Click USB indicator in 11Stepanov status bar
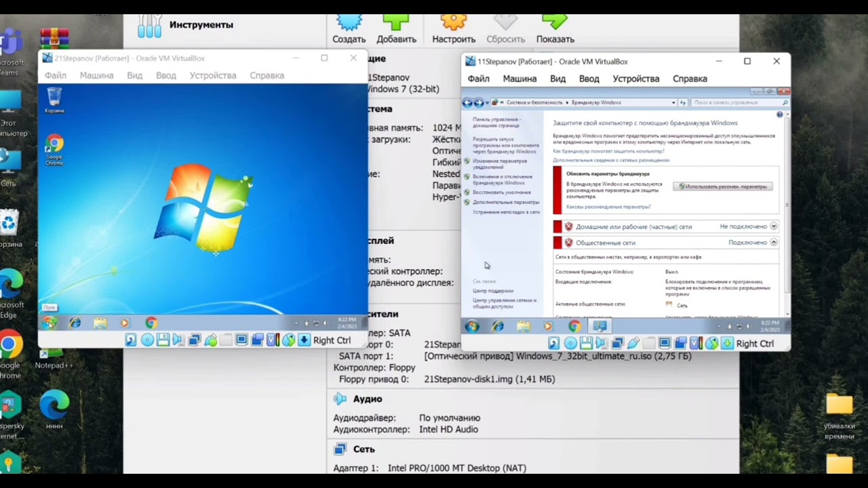This screenshot has width=868, height=488. pyautogui.click(x=633, y=344)
